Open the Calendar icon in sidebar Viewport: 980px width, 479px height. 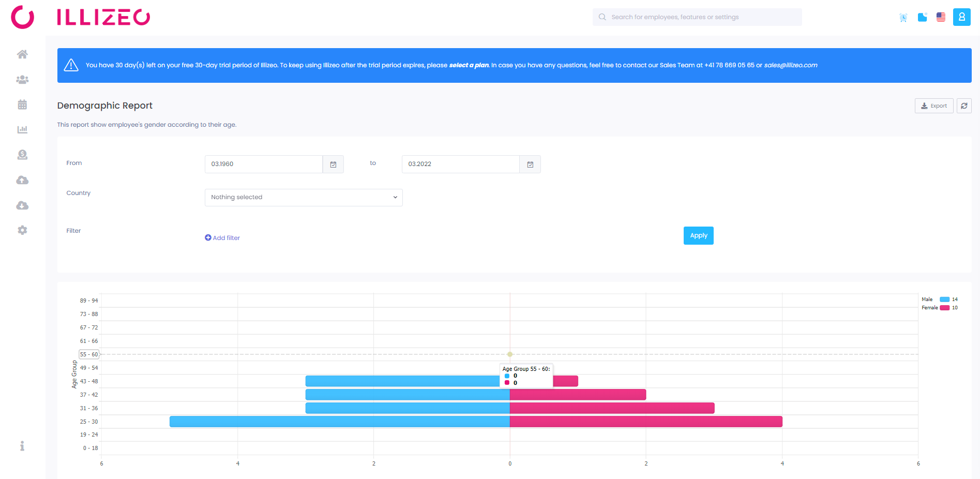(22, 104)
